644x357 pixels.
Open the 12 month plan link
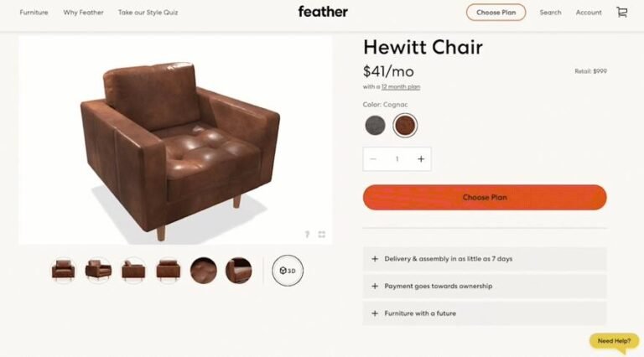[401, 86]
